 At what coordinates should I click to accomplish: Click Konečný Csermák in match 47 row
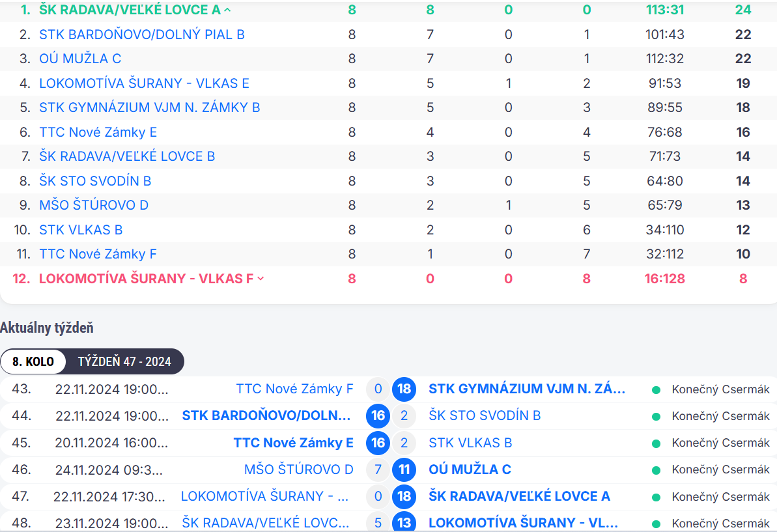point(720,496)
